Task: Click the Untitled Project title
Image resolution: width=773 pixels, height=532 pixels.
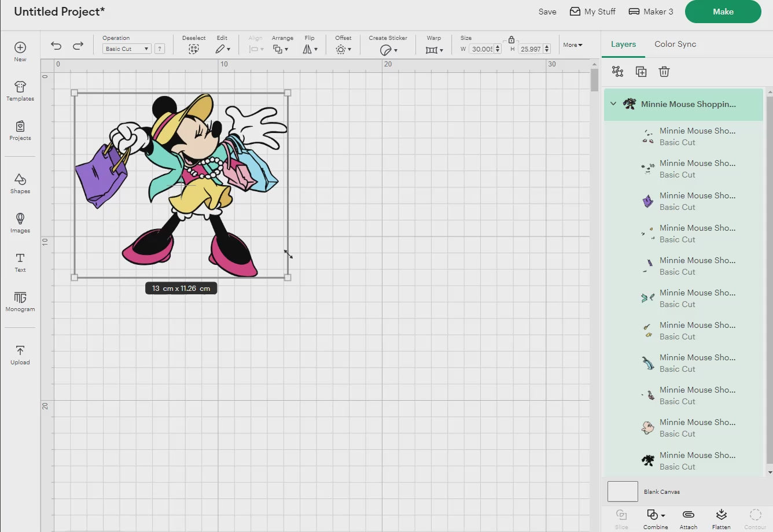Action: coord(60,12)
